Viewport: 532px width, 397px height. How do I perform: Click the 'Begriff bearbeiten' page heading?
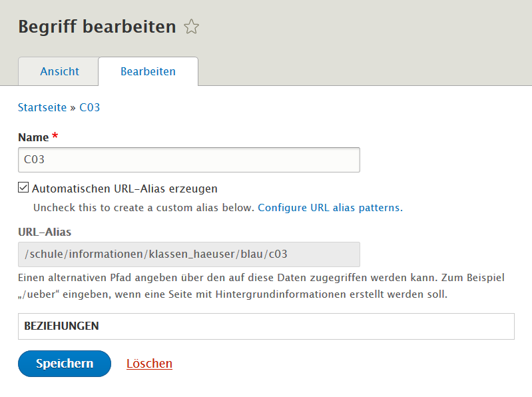[97, 27]
